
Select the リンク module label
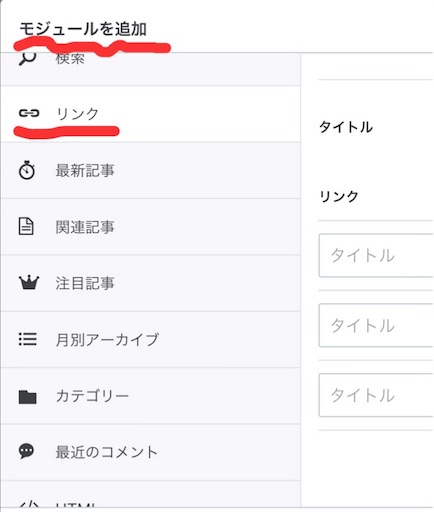click(x=77, y=114)
